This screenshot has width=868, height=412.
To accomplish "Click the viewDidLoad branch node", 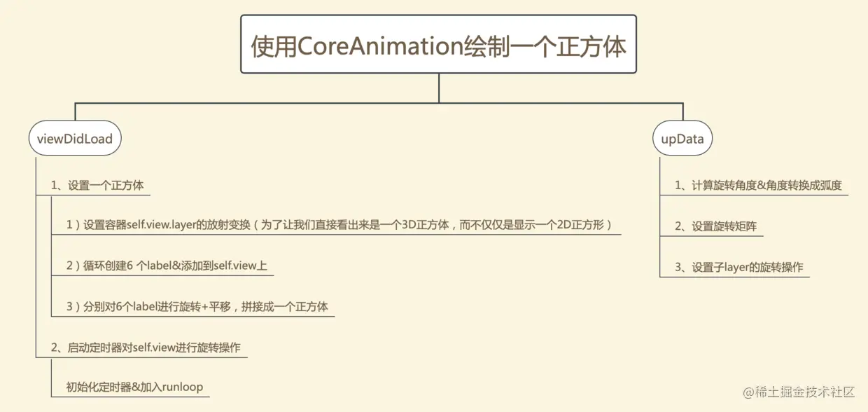I will (x=75, y=139).
